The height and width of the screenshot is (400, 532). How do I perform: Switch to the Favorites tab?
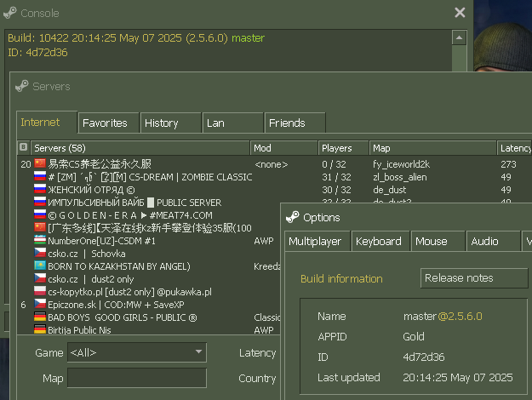(109, 123)
